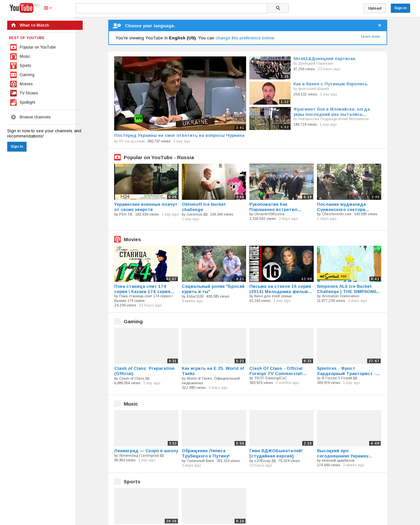The width and height of the screenshot is (420, 525).
Task: Open 'Пока станица спит 174' thumbnail
Action: point(146,264)
